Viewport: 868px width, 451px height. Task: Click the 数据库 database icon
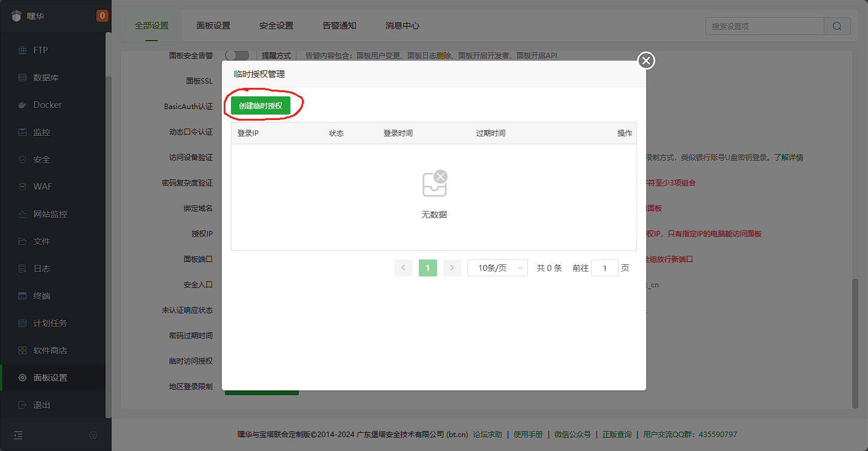coord(22,78)
